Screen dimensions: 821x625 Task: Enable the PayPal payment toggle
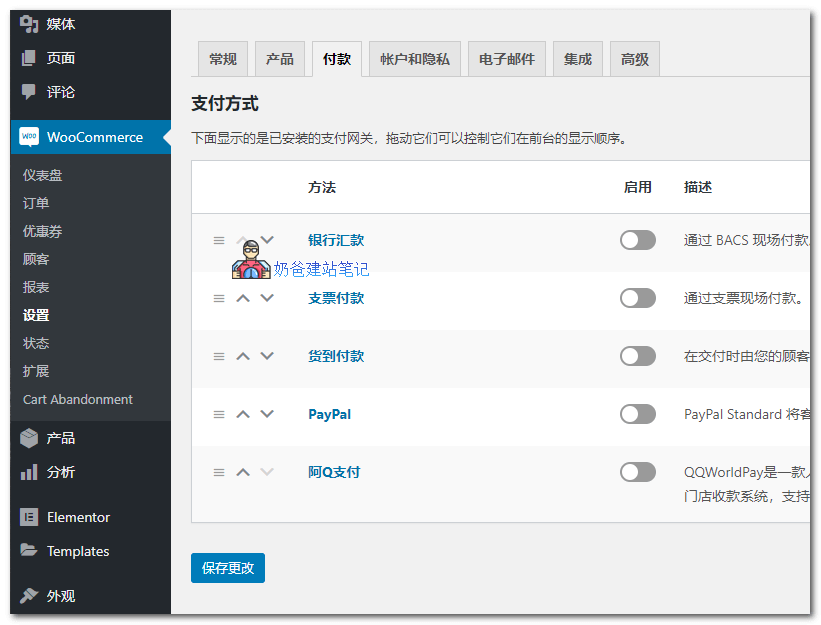coord(637,414)
